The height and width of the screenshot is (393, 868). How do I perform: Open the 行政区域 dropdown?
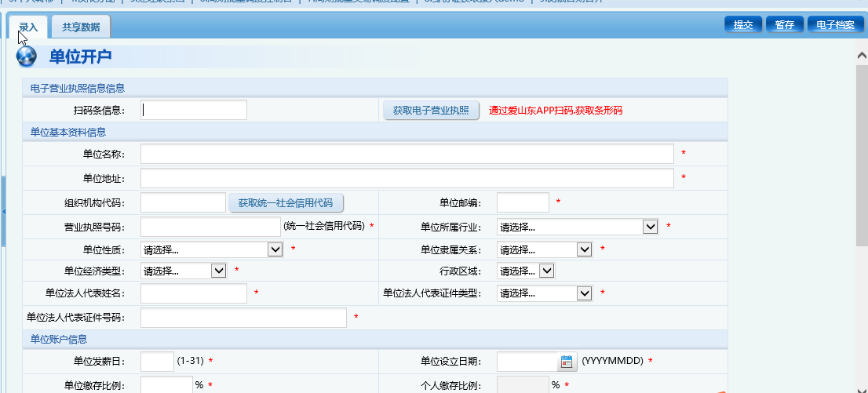coord(526,271)
